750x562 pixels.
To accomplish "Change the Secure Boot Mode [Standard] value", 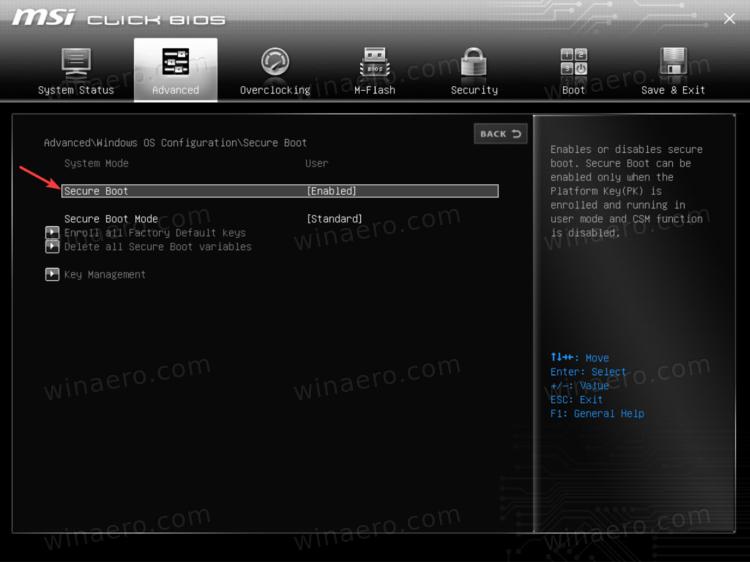I will [334, 219].
